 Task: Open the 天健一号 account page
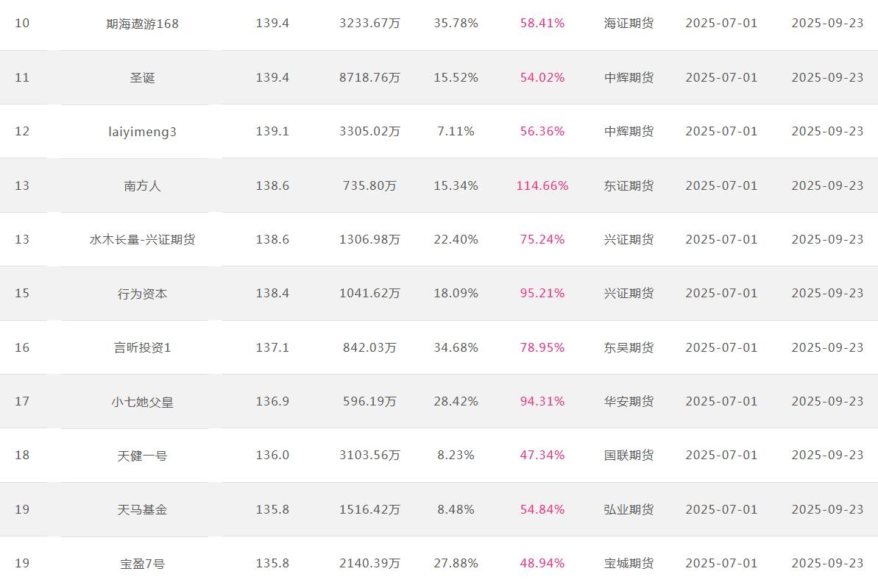(x=142, y=456)
